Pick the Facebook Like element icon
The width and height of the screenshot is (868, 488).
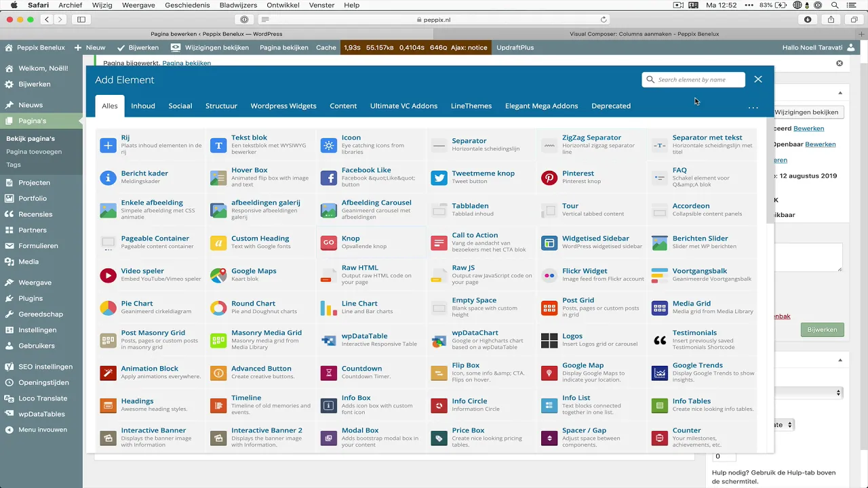click(x=329, y=178)
